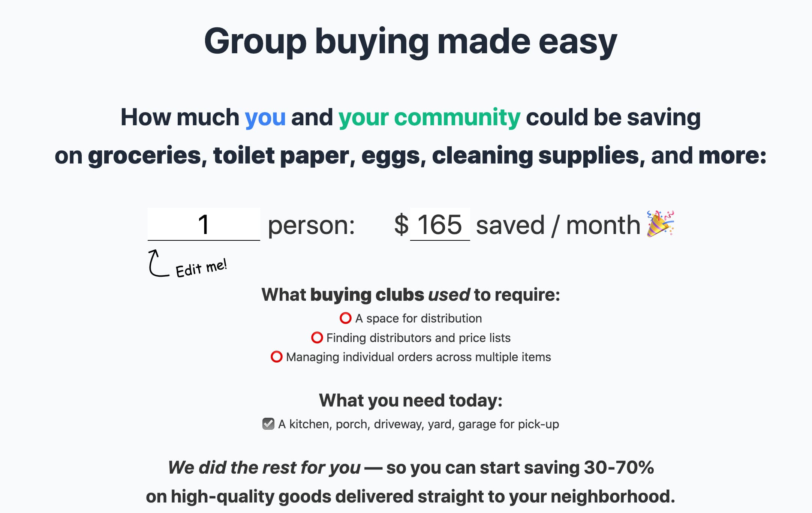Click red circle beside A space for distribution

345,318
